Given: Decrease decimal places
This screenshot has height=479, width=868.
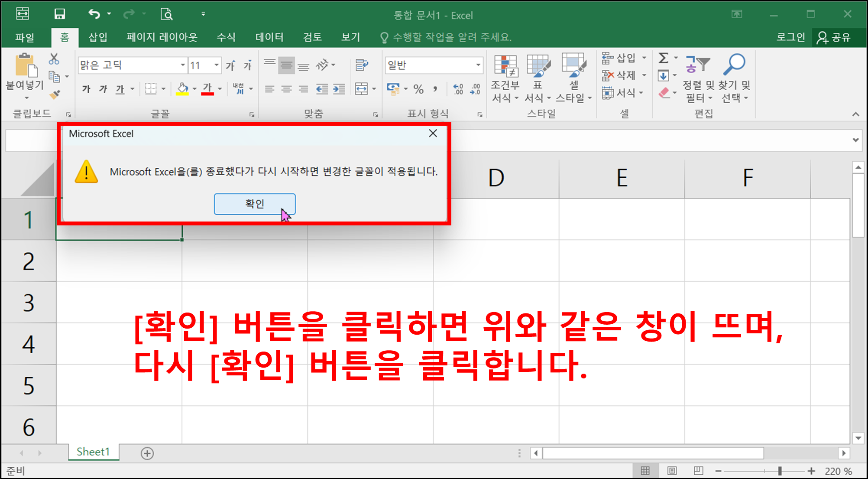Looking at the screenshot, I should coord(475,89).
